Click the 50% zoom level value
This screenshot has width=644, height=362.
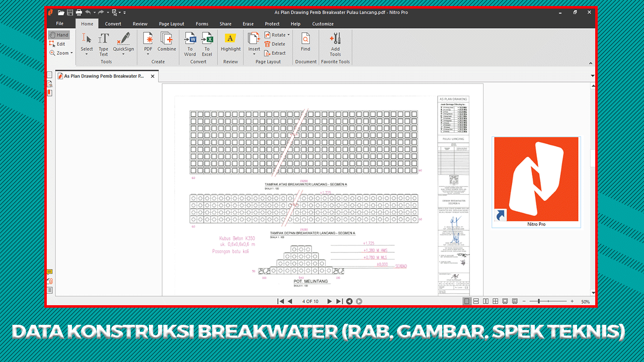[586, 302]
